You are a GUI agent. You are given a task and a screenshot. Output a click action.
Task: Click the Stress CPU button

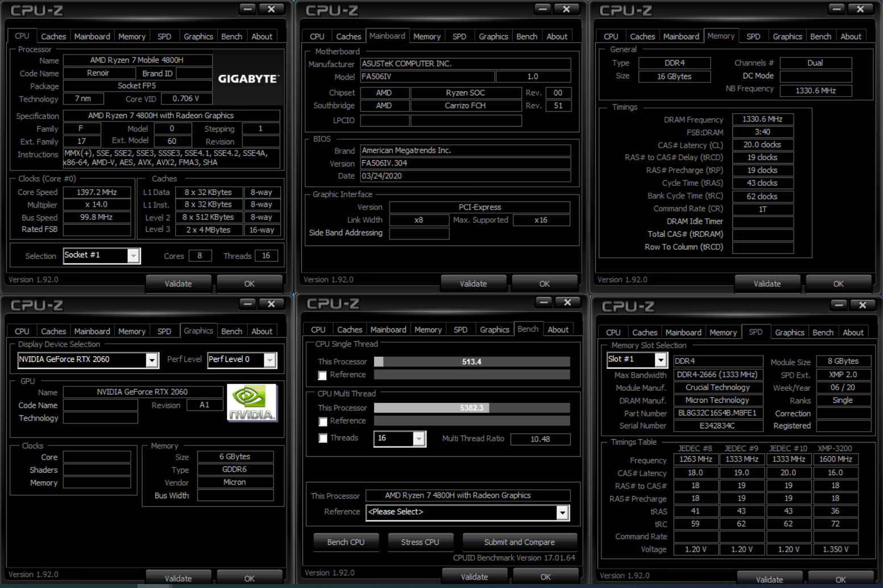point(420,542)
